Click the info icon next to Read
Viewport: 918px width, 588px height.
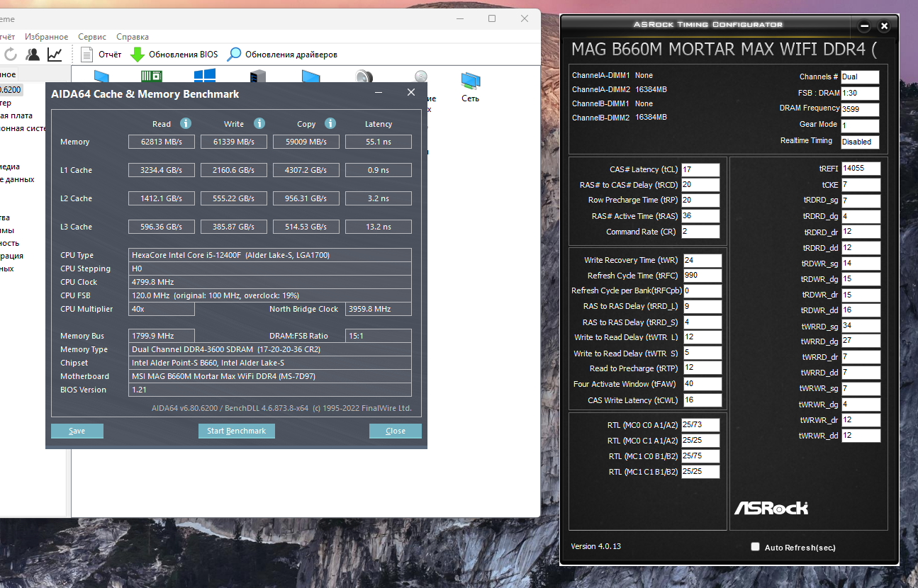186,123
